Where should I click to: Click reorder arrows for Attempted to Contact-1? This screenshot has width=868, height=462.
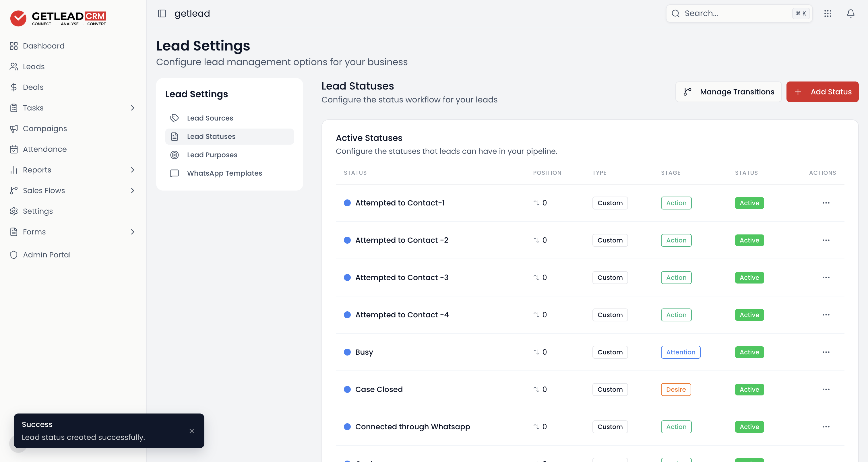pos(536,203)
